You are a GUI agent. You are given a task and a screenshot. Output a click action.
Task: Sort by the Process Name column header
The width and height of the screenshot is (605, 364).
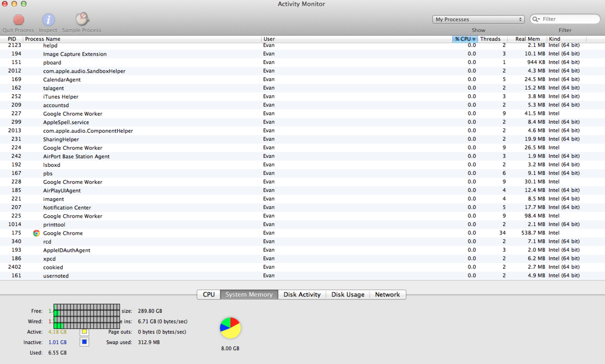(143, 39)
